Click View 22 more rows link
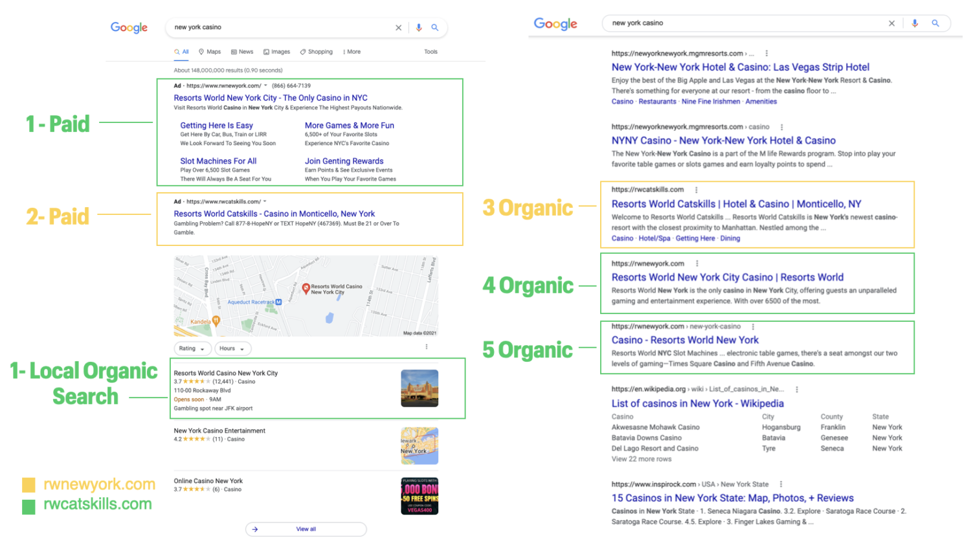Image resolution: width=971 pixels, height=560 pixels. pos(642,459)
